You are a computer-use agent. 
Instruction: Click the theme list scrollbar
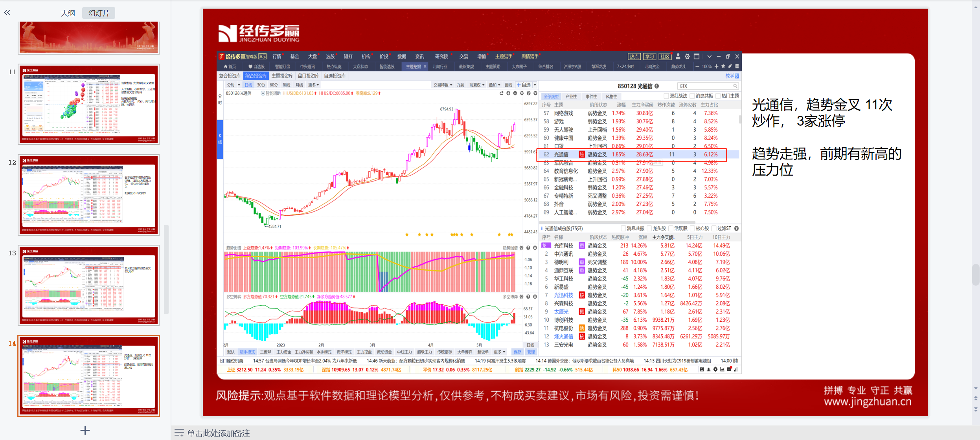click(x=740, y=119)
